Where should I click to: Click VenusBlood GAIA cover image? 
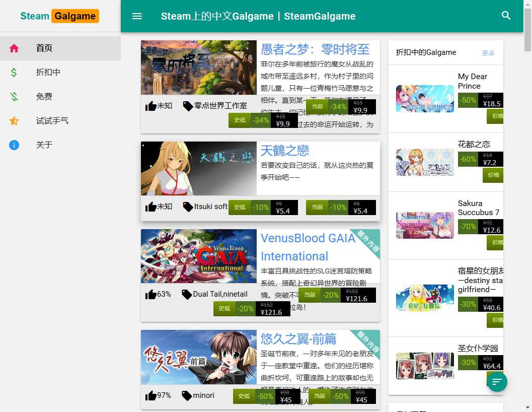click(x=198, y=256)
